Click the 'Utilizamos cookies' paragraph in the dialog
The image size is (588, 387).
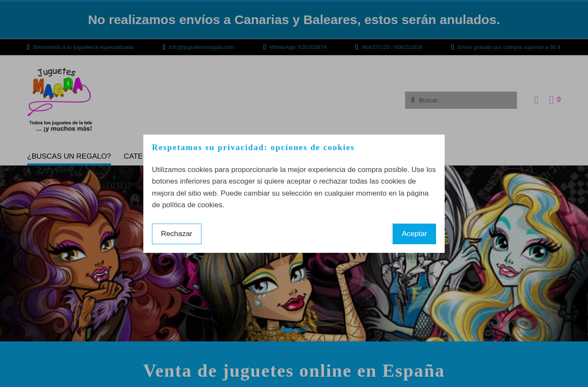(294, 187)
